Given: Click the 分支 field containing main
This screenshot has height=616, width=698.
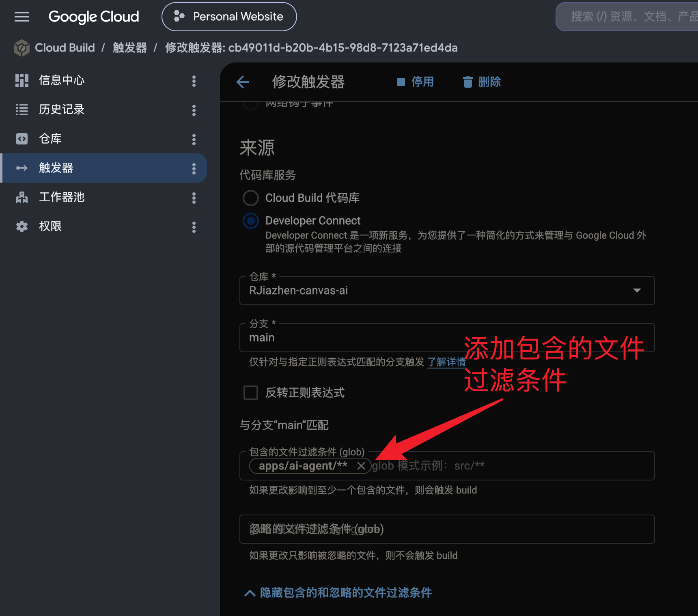Looking at the screenshot, I should point(447,338).
